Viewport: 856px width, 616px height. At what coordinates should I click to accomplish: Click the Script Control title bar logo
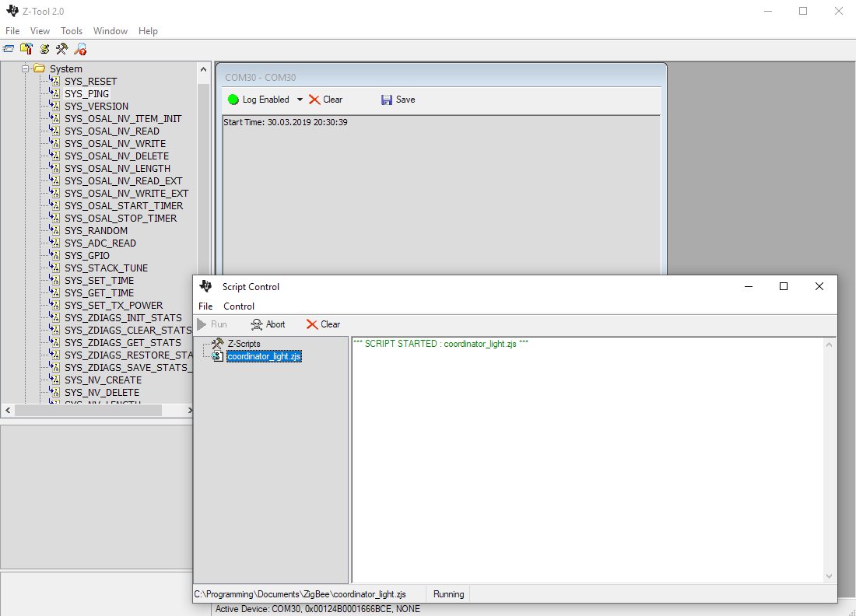coord(205,286)
